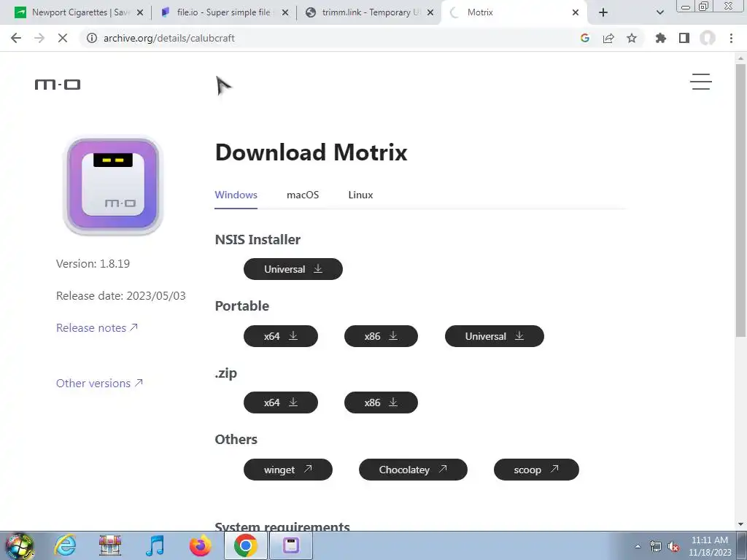Image resolution: width=747 pixels, height=560 pixels.
Task: Switch to file.io browser tab
Action: click(223, 12)
